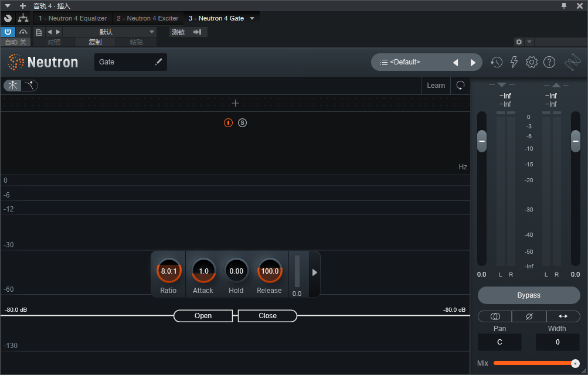Click the output meter up-triangle indicator
Viewport: 588px width, 375px height.
pos(556,85)
